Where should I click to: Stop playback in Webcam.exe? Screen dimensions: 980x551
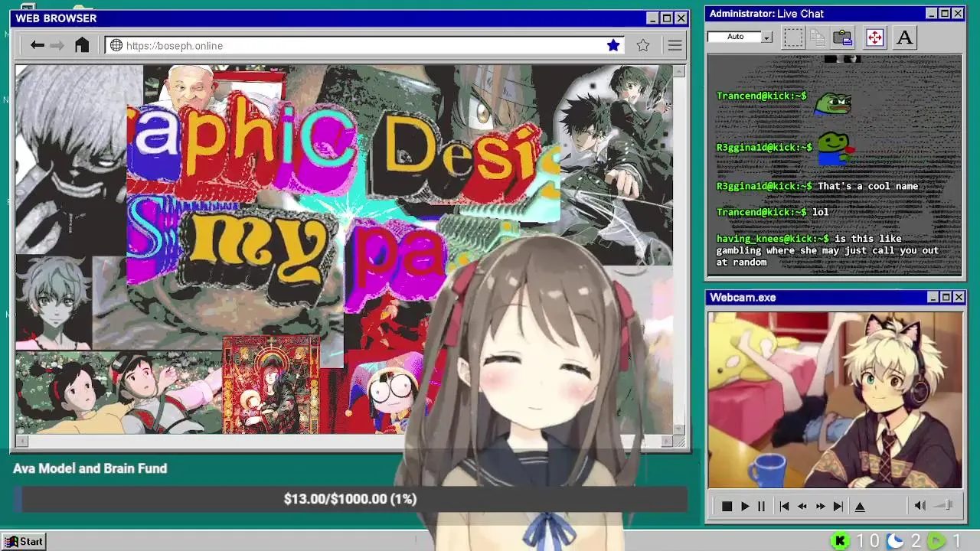(727, 506)
